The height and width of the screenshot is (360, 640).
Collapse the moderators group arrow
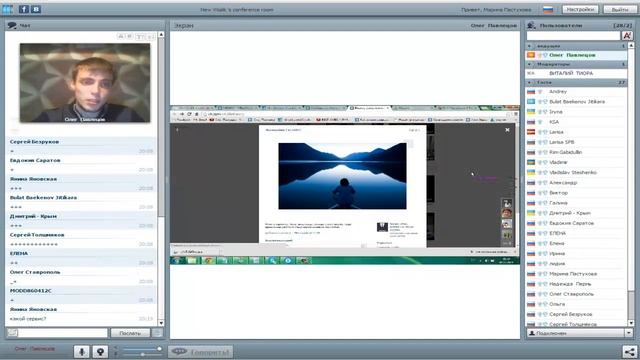pos(529,64)
